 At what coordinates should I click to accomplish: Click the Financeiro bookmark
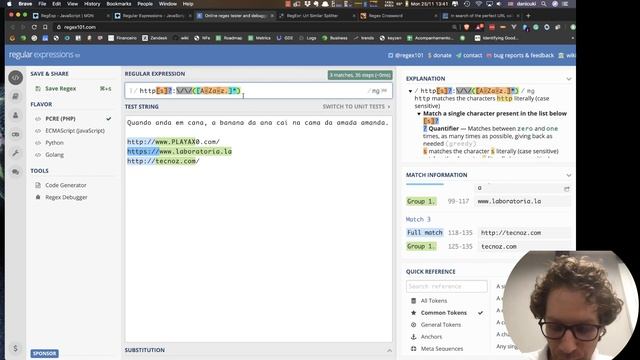click(x=122, y=38)
